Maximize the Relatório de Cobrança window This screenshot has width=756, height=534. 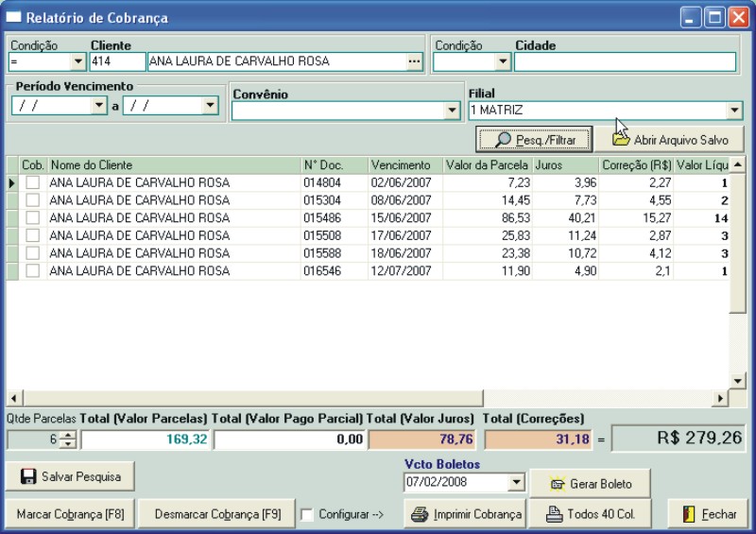pyautogui.click(x=714, y=18)
